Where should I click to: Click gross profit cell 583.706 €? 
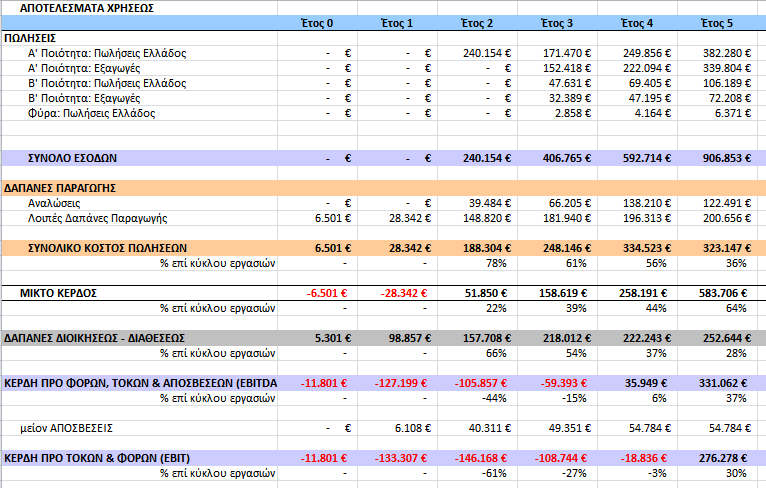pyautogui.click(x=723, y=293)
